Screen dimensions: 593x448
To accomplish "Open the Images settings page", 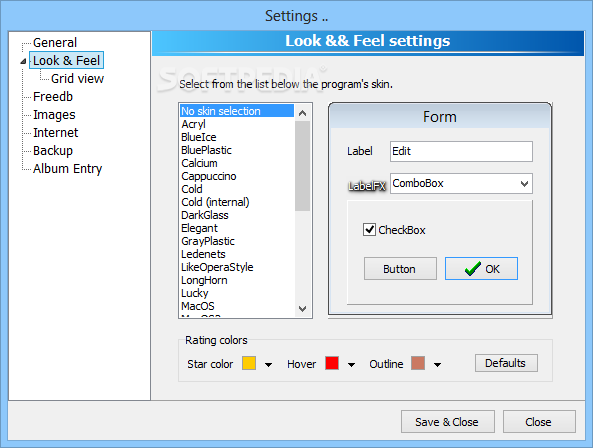I will 54,115.
